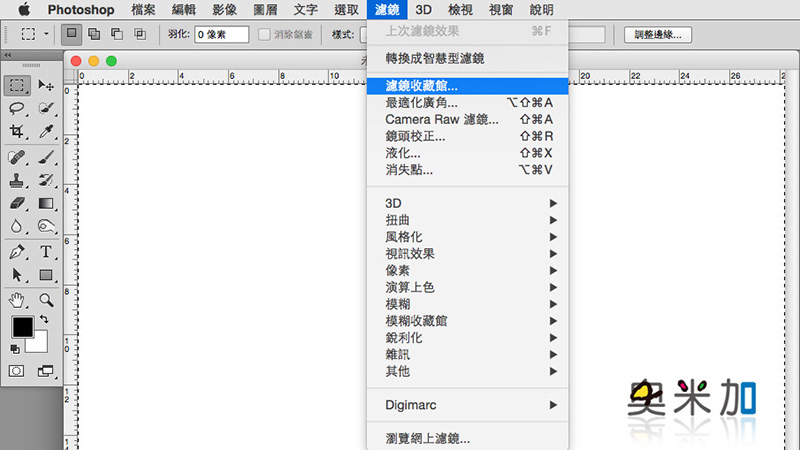Select the Hand tool
Image resolution: width=800 pixels, height=450 pixels.
click(17, 300)
